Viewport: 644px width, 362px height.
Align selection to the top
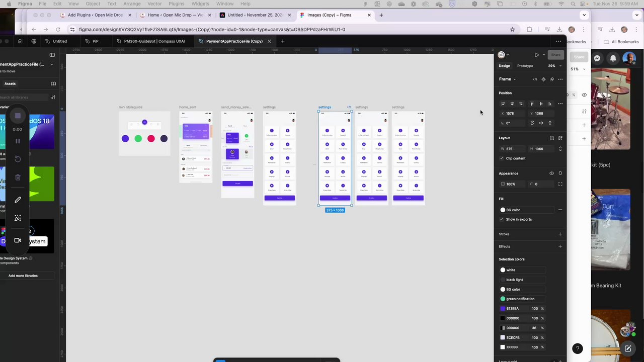click(x=532, y=104)
